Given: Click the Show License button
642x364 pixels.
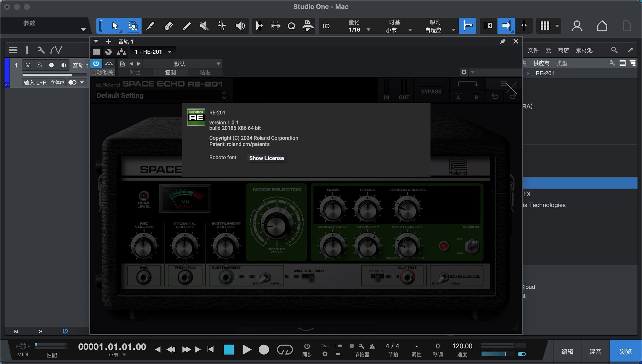Looking at the screenshot, I should pyautogui.click(x=266, y=158).
